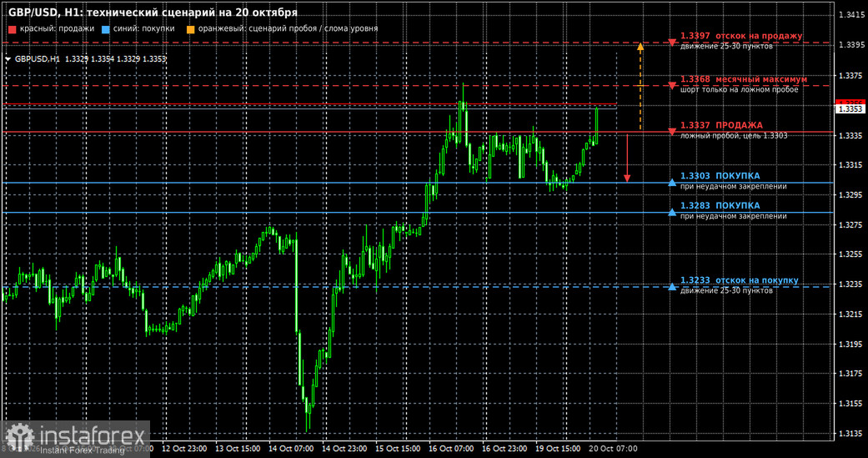This screenshot has height=458, width=868.
Task: Click the '1.3303 ПОКУПКА' level label
Action: coord(720,176)
